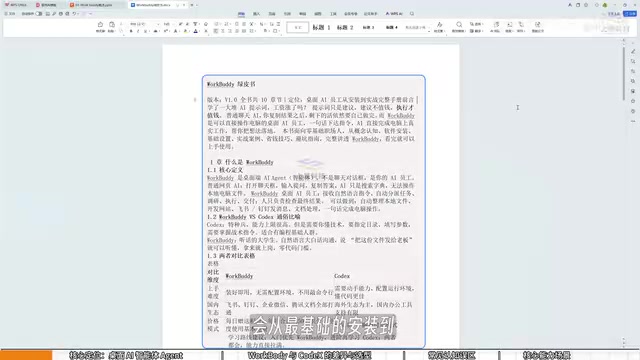The width and height of the screenshot is (640, 360).
Task: Open the font size dropdown
Action: 173,24
